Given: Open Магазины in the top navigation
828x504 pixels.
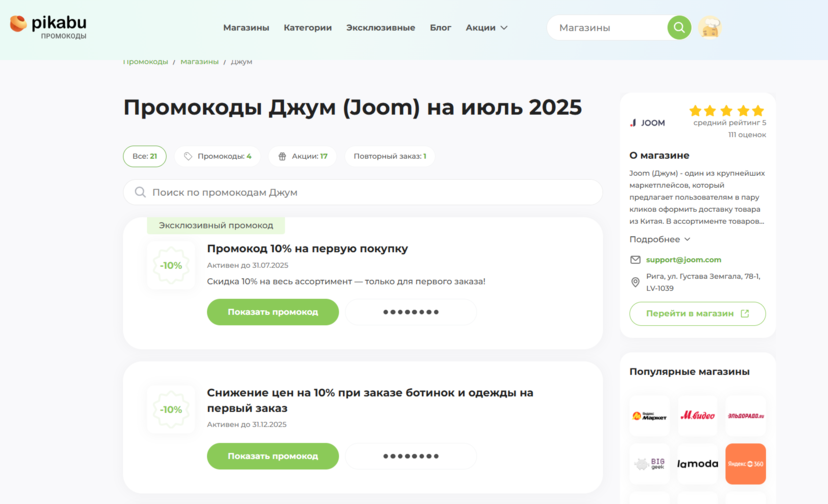Looking at the screenshot, I should [x=246, y=27].
